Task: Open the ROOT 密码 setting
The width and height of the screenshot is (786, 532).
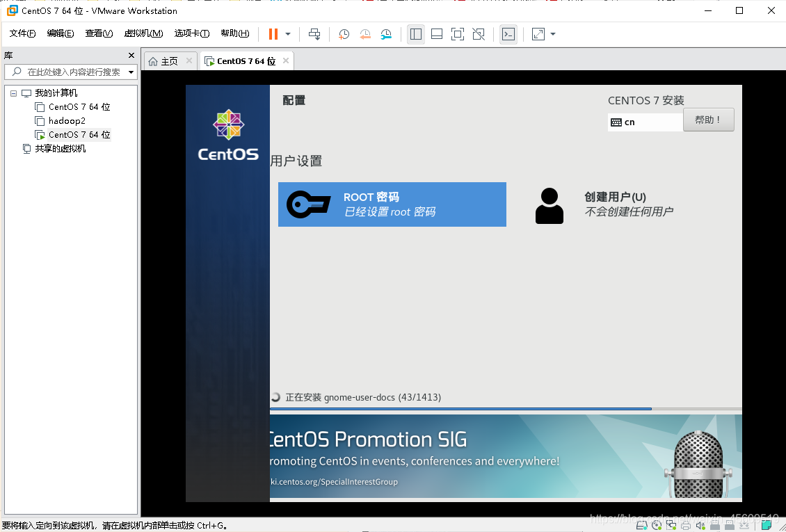Action: click(392, 204)
